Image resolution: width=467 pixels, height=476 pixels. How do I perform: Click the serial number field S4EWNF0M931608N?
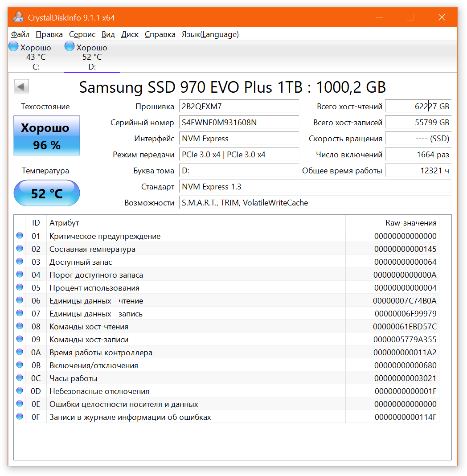(x=239, y=122)
